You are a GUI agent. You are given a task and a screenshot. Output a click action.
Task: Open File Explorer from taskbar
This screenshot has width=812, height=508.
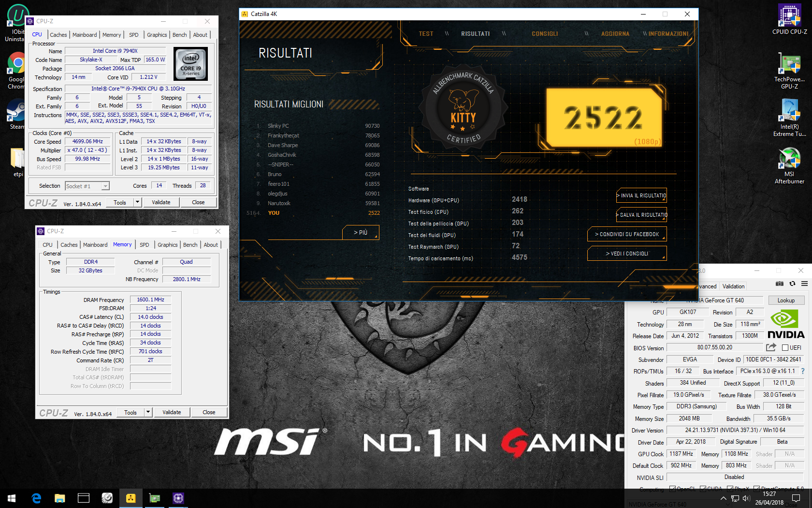(59, 498)
